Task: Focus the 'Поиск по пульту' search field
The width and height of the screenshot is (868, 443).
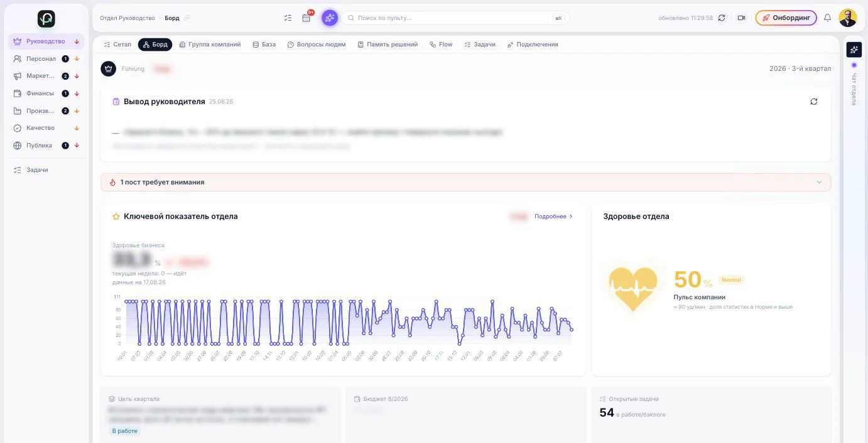Action: tap(455, 18)
